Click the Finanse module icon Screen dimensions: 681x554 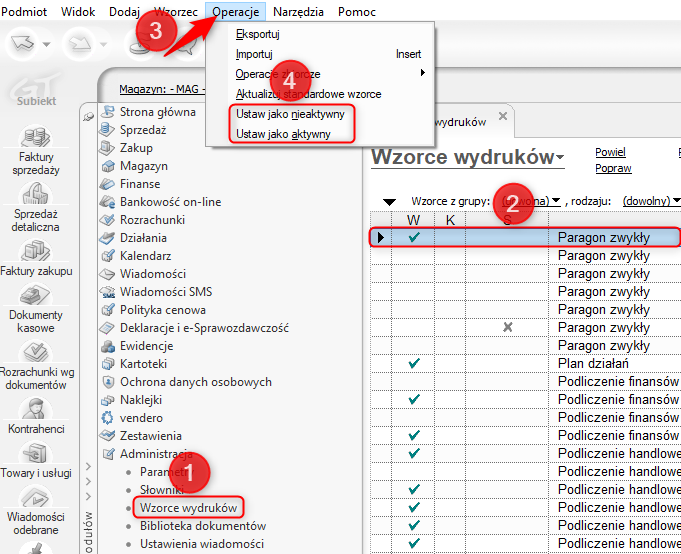[107, 184]
